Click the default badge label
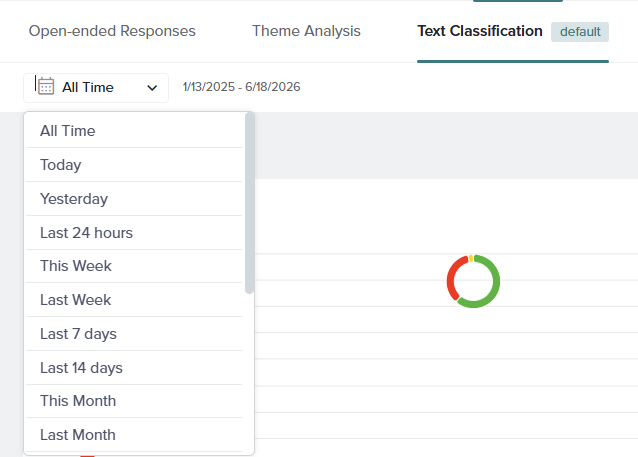This screenshot has height=457, width=638. [x=580, y=32]
